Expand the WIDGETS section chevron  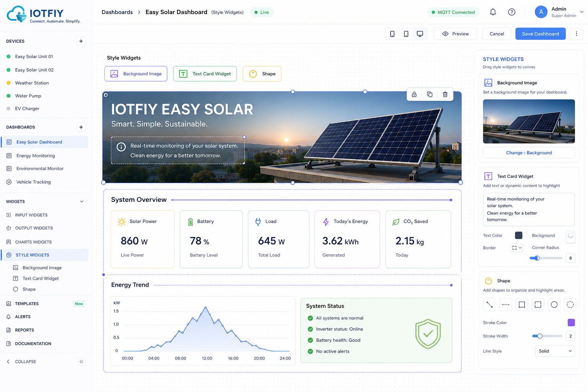point(82,202)
